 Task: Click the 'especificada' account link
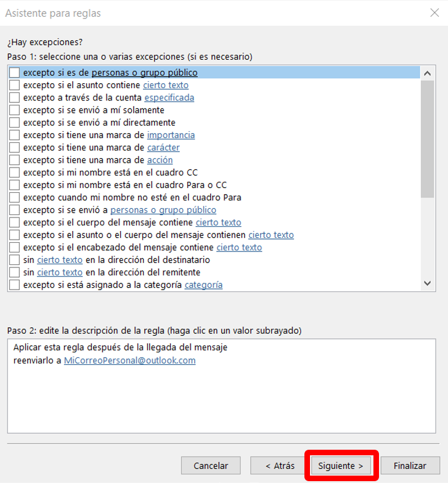click(x=169, y=97)
